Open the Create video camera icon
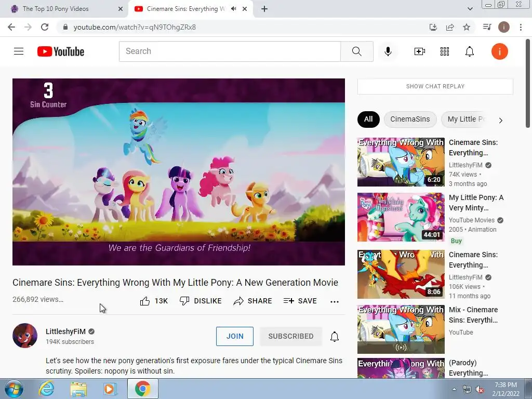 pos(420,51)
